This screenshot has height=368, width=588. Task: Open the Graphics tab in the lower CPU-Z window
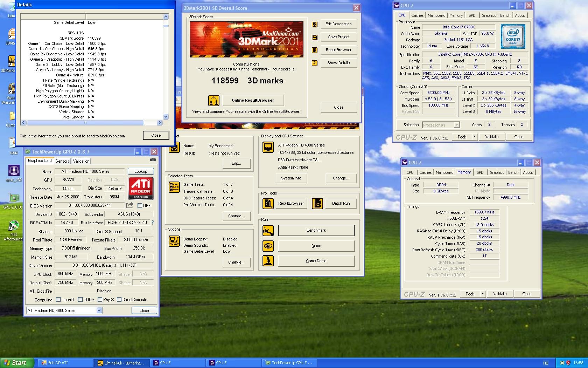pyautogui.click(x=497, y=172)
